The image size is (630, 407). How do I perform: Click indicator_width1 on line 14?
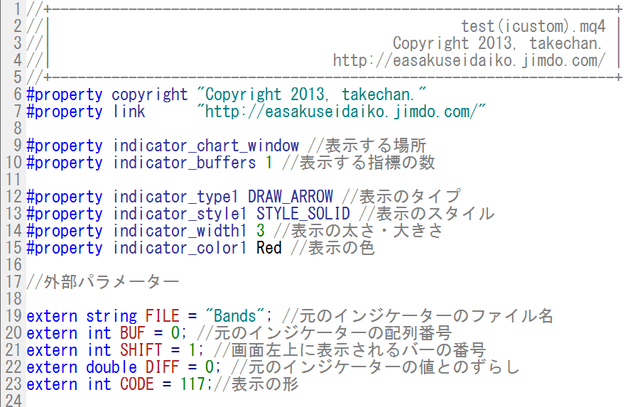[180, 231]
